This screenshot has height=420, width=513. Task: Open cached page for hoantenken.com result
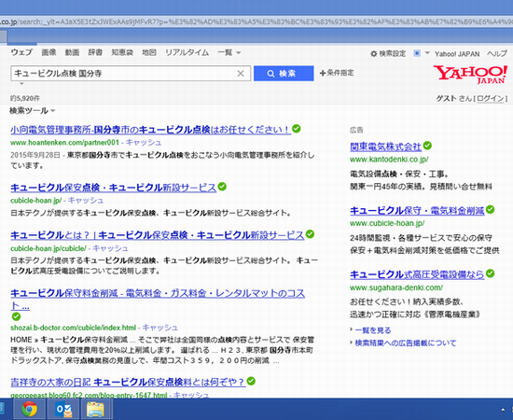click(x=144, y=143)
